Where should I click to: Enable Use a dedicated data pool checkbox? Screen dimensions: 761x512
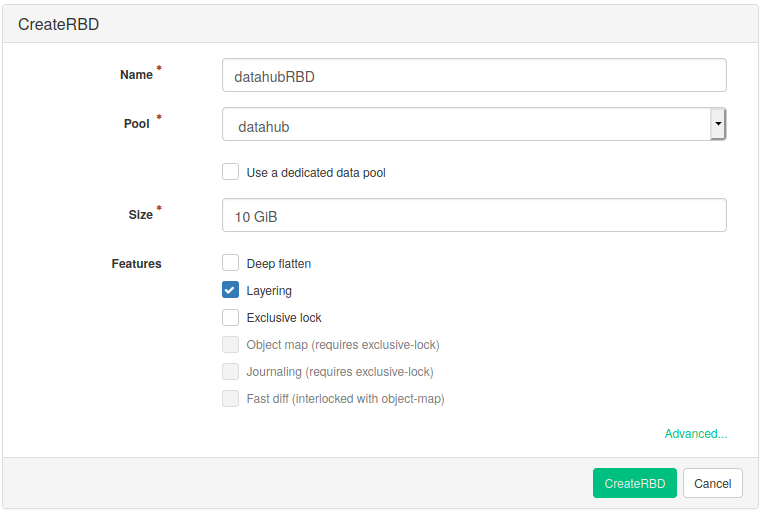pyautogui.click(x=231, y=172)
